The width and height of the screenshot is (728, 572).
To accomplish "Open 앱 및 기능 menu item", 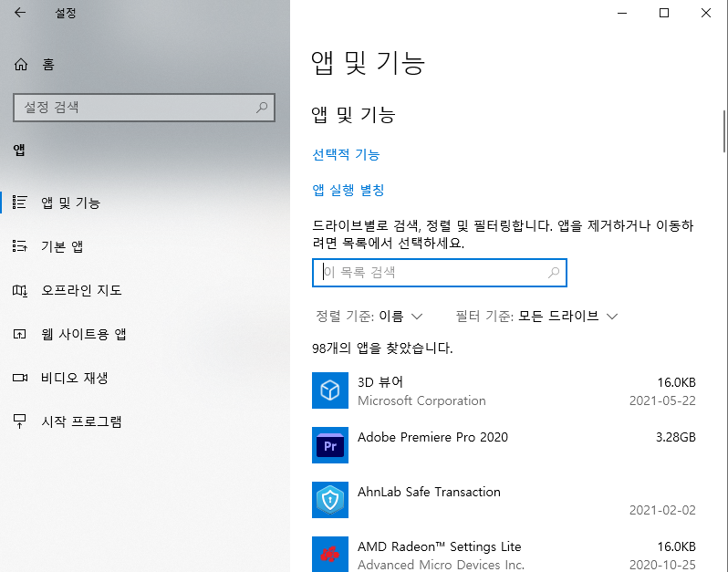I will tap(145, 203).
